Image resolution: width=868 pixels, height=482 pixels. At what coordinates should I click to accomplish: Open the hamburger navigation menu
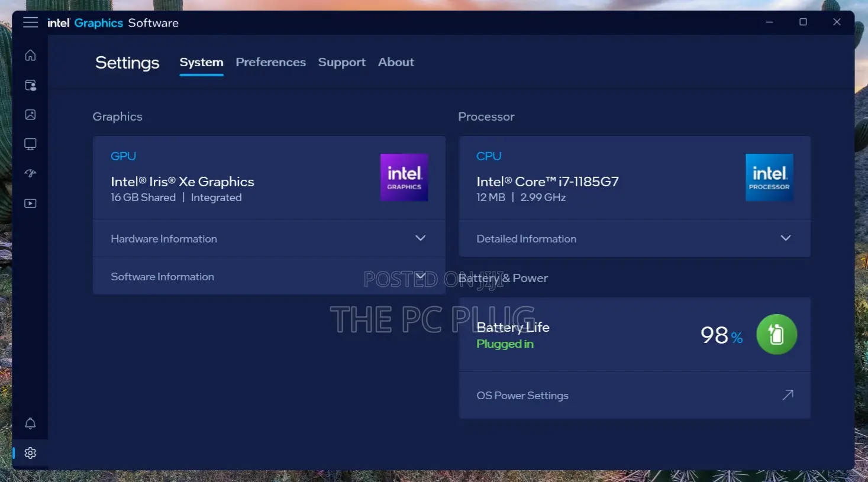(30, 22)
